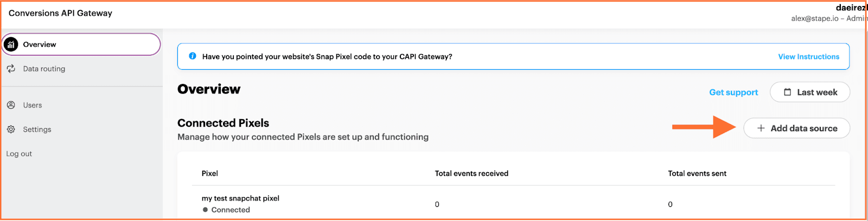Click the Settings gear icon
The height and width of the screenshot is (221, 868).
(x=11, y=129)
